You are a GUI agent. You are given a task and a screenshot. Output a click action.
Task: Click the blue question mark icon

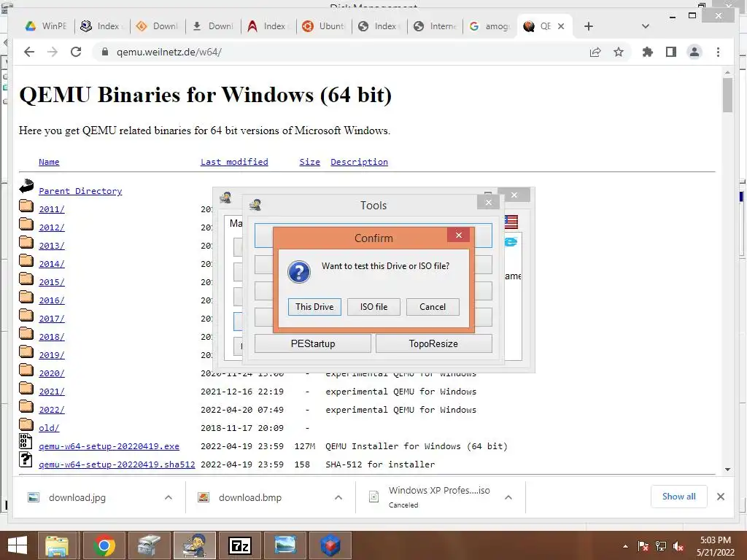coord(299,272)
